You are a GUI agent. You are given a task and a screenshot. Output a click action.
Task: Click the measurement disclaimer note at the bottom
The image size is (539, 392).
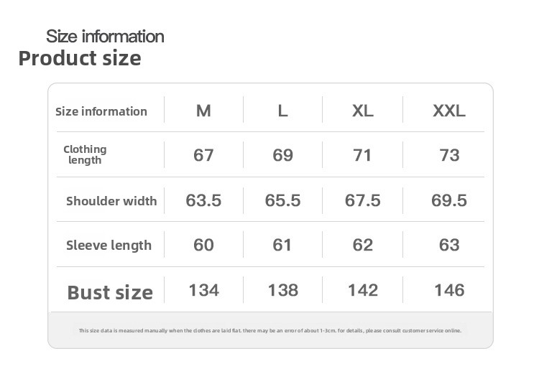269,331
